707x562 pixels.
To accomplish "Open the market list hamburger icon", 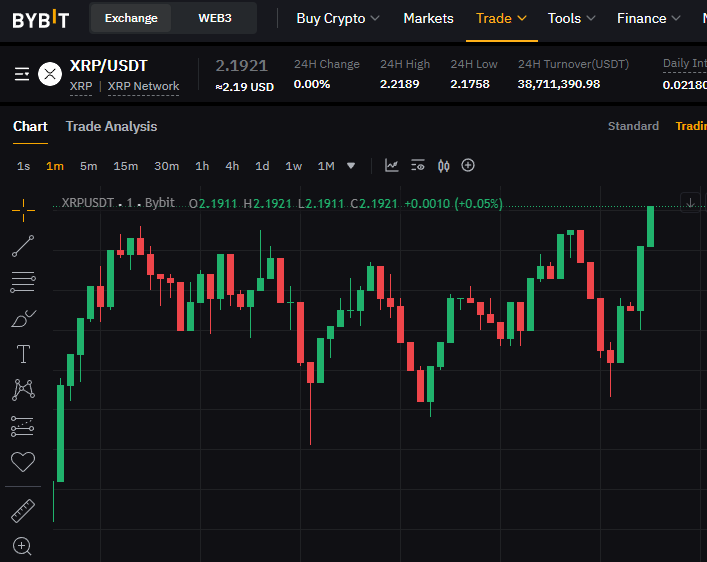I will (x=22, y=74).
